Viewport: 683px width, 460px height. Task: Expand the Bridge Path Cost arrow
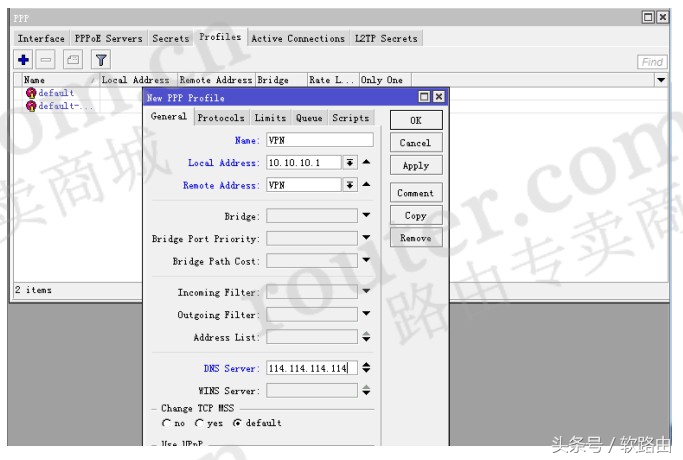(366, 260)
